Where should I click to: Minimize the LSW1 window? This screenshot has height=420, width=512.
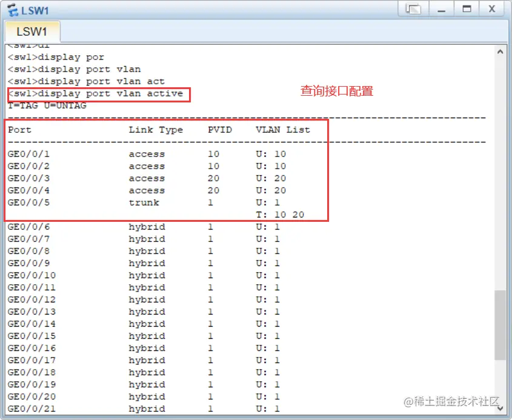[x=442, y=8]
